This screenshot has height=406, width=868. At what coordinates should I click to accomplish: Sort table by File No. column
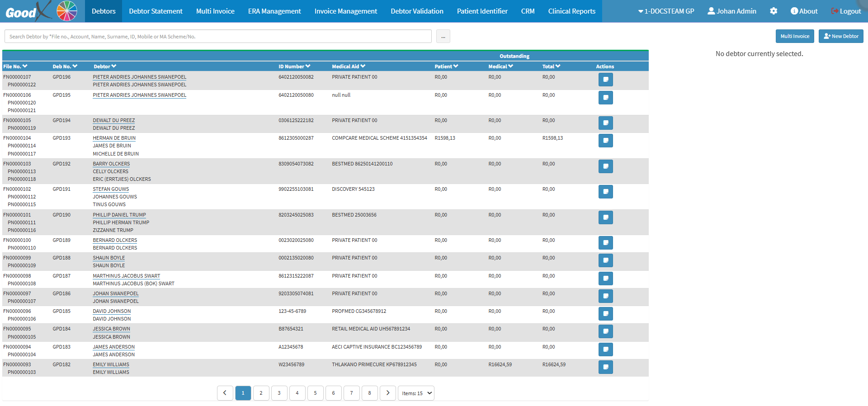pyautogui.click(x=15, y=66)
